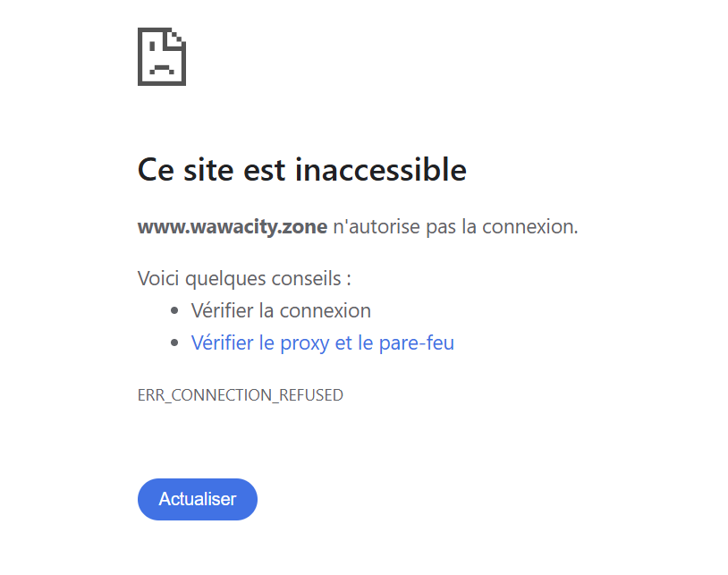Reload the page with the Actualiser button
728x575 pixels.
tap(198, 499)
